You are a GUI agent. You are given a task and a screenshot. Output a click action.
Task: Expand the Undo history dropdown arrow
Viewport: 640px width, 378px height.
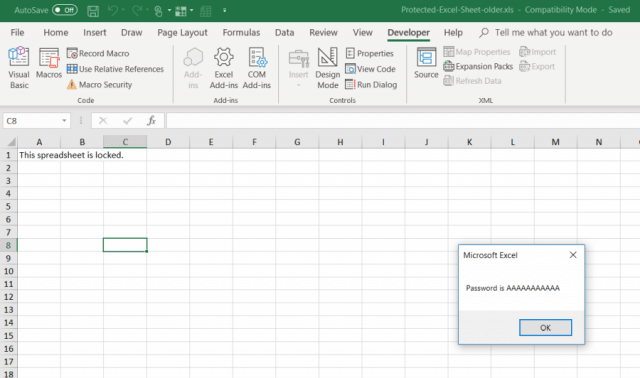pos(123,10)
